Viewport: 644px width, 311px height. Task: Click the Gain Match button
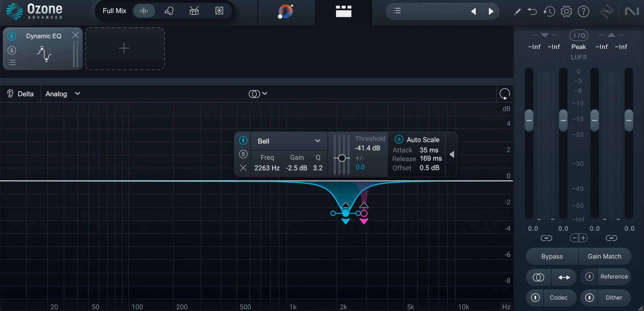[x=605, y=256]
